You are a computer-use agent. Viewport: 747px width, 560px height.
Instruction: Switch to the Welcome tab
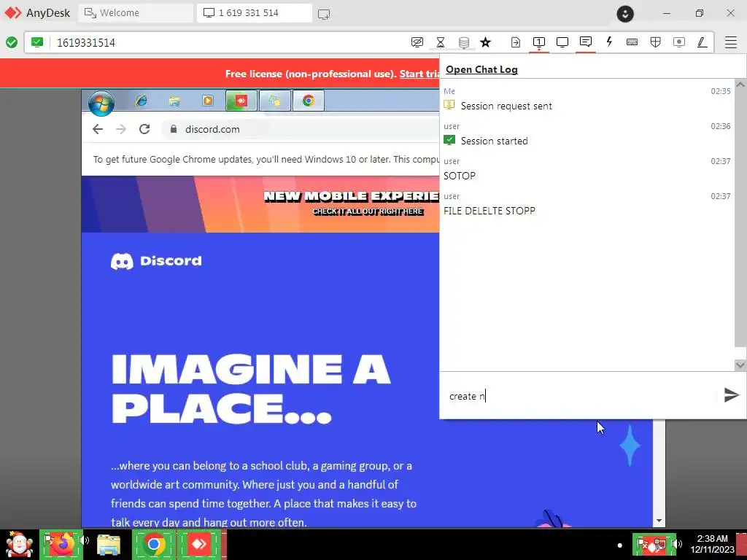[x=136, y=13]
